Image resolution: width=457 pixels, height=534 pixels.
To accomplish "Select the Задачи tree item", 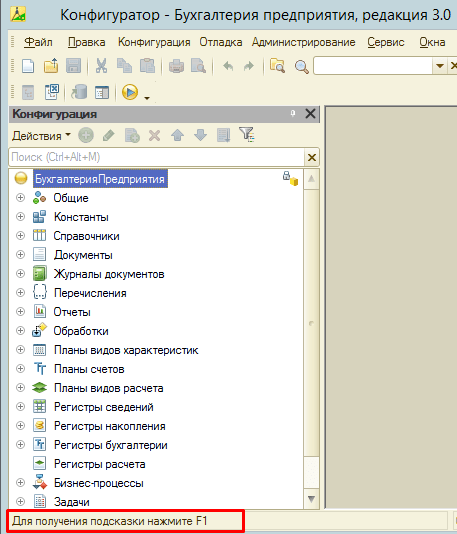I will pyautogui.click(x=72, y=502).
